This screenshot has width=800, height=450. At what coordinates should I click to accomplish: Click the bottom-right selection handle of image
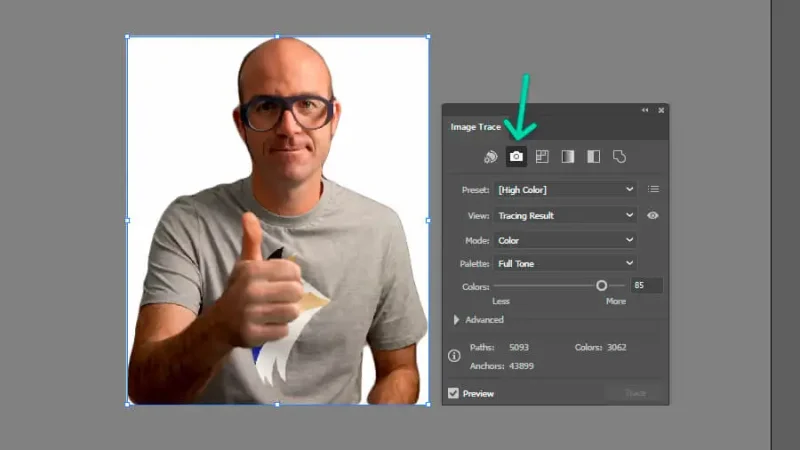pos(428,405)
